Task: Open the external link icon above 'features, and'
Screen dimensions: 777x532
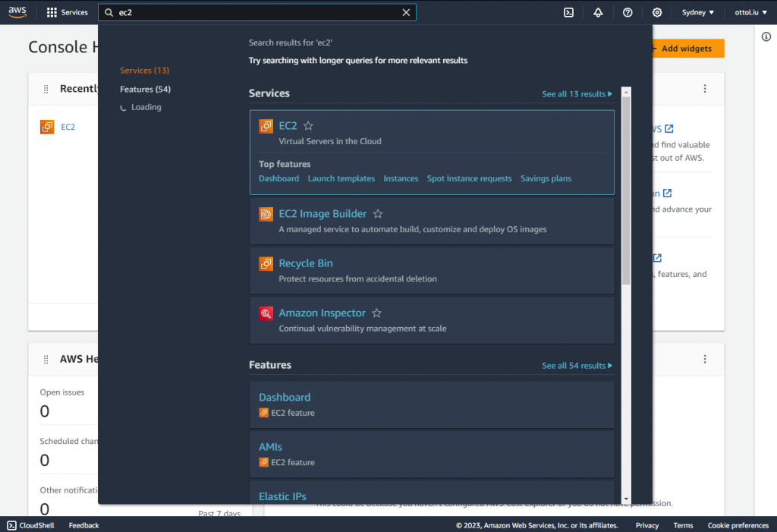Action: [657, 258]
